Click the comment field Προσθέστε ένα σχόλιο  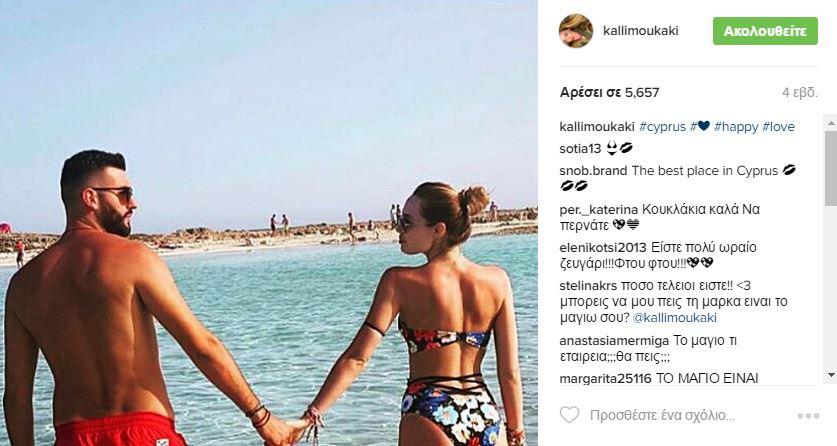[x=662, y=415]
